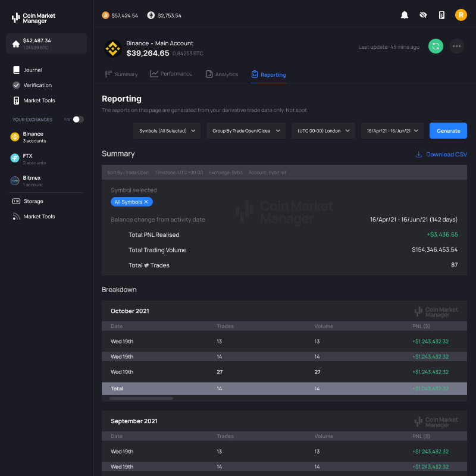Open the Symbols (All Selected) dropdown

coord(167,131)
